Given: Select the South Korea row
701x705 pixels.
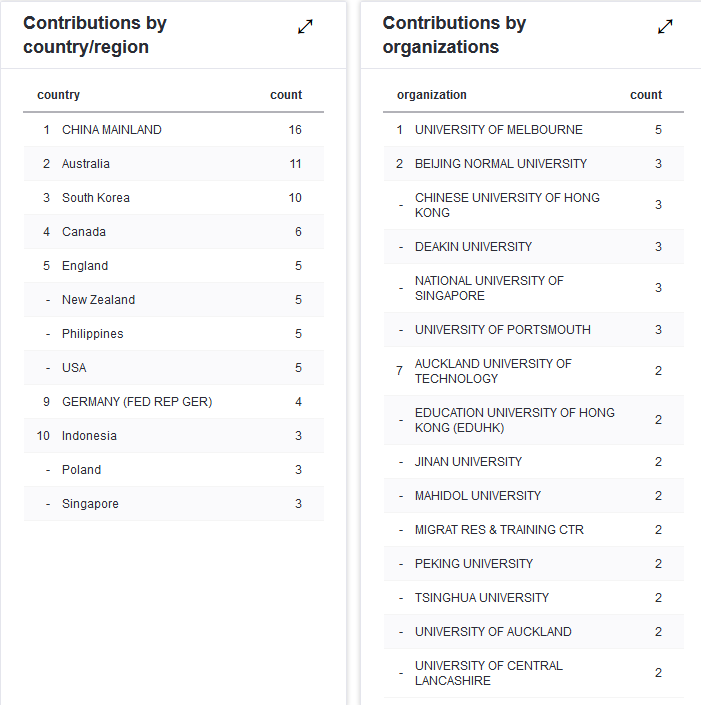Looking at the screenshot, I should point(96,198).
